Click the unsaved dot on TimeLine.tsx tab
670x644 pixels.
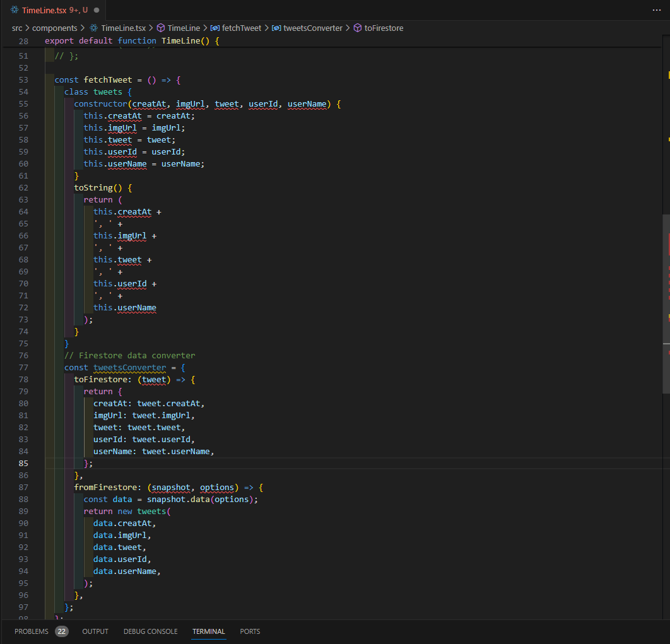click(x=95, y=10)
